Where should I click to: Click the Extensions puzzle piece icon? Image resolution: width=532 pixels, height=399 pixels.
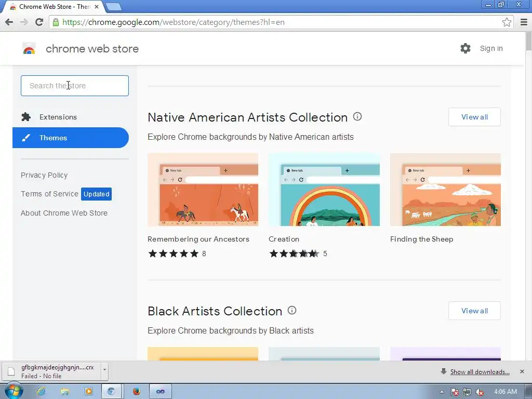tap(26, 117)
